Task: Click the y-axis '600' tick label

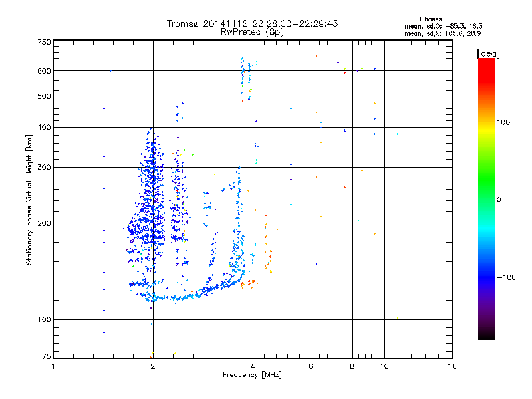Action: pos(44,71)
